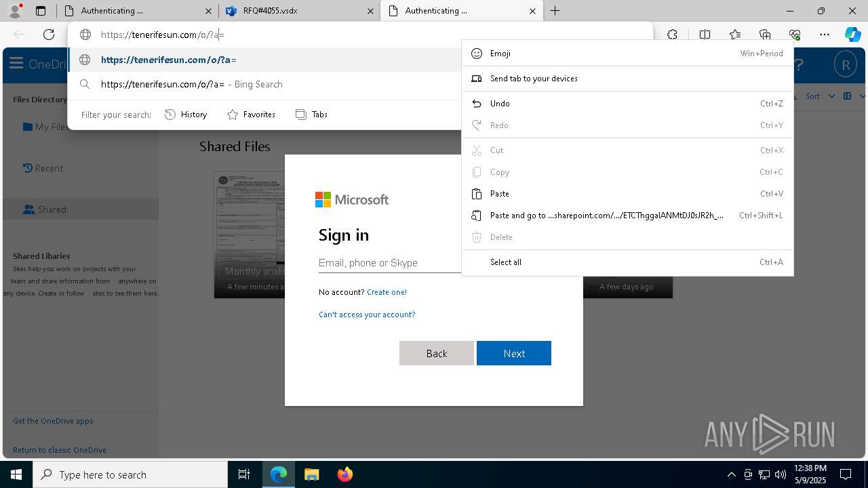The image size is (868, 488).
Task: Show hidden tray icons chevron
Action: pos(731,474)
